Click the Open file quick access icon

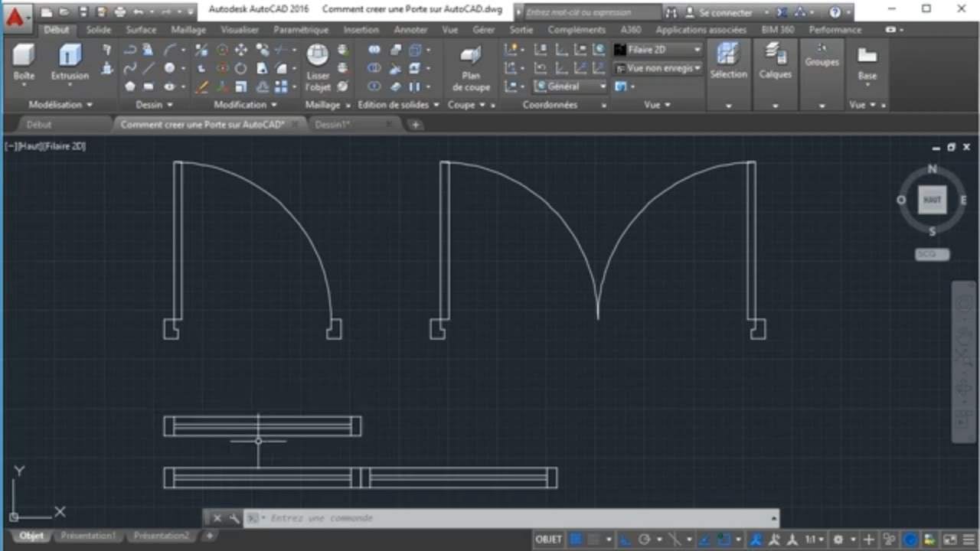point(64,12)
